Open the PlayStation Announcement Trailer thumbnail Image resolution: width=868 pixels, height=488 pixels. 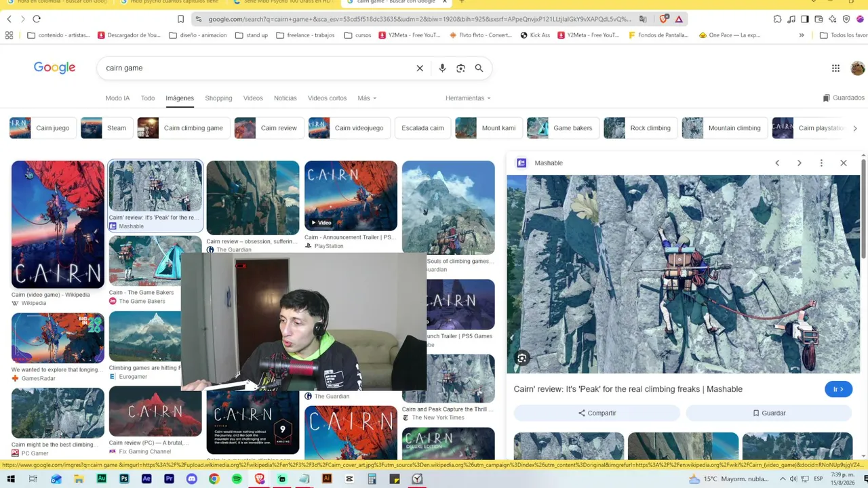pyautogui.click(x=351, y=196)
